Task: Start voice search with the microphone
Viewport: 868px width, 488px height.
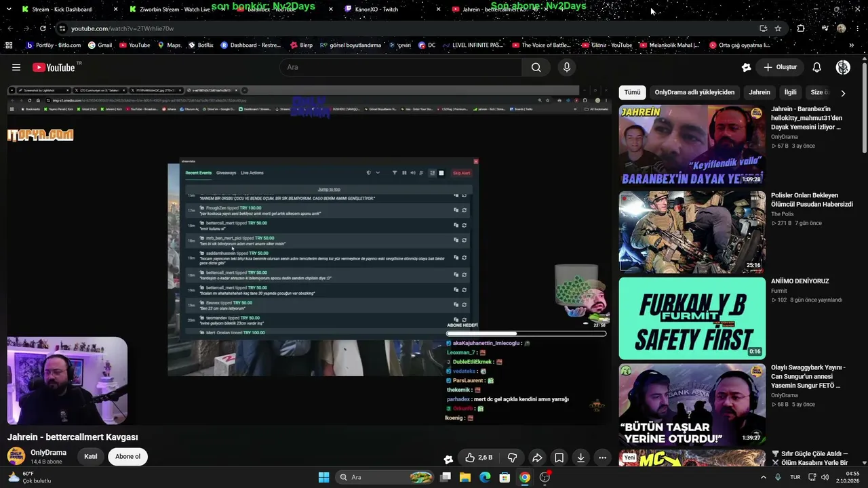Action: (x=567, y=67)
